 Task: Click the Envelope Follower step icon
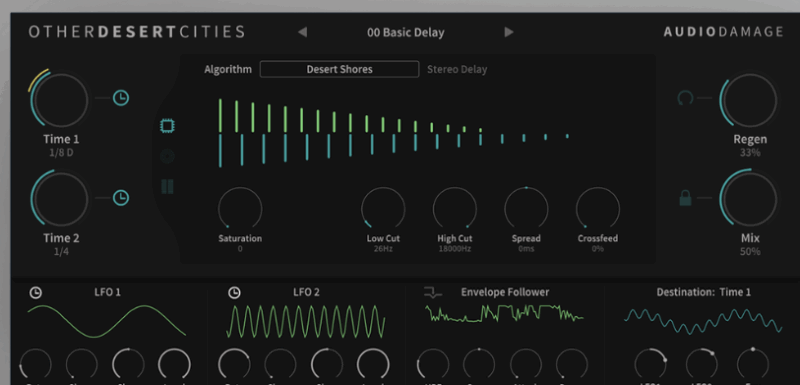click(x=433, y=293)
